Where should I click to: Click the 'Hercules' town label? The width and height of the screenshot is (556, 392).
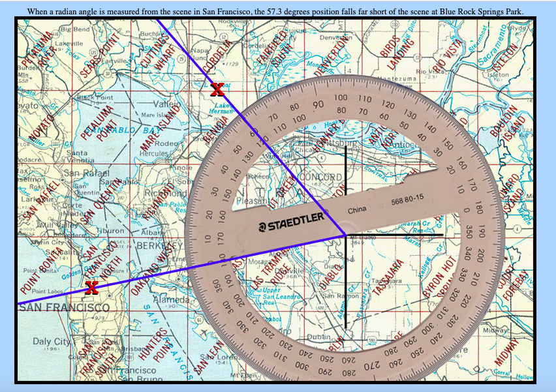(x=153, y=153)
